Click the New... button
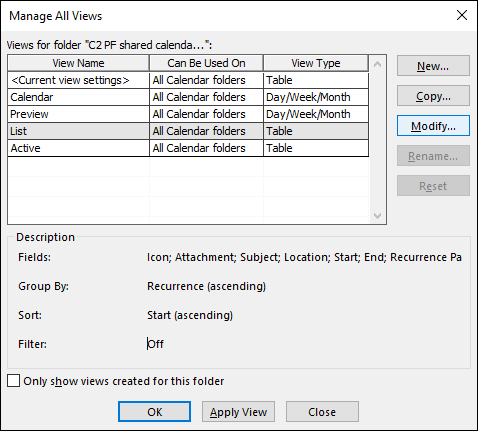 pos(433,66)
